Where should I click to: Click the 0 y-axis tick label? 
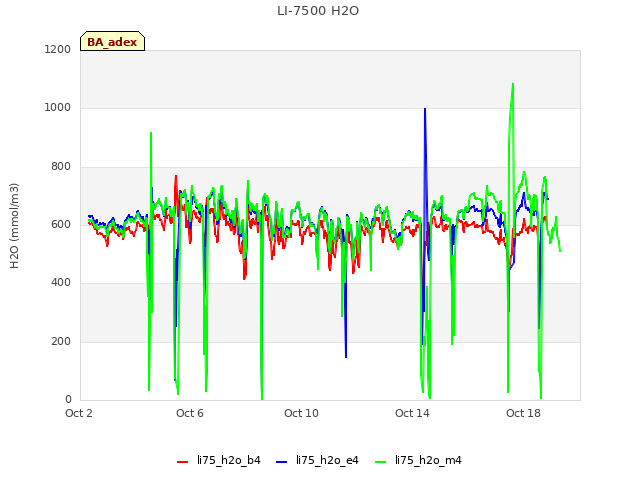click(x=68, y=399)
